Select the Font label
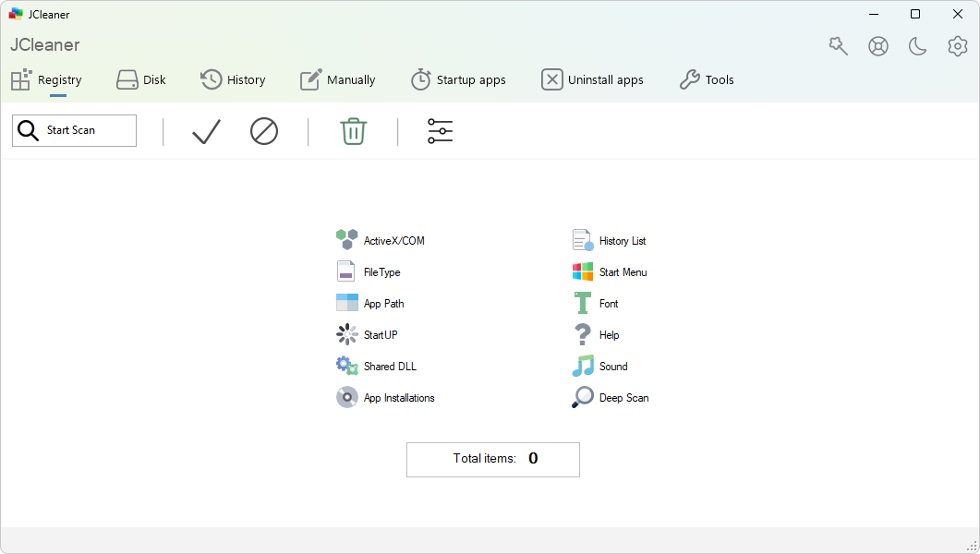The height and width of the screenshot is (554, 980). click(609, 304)
